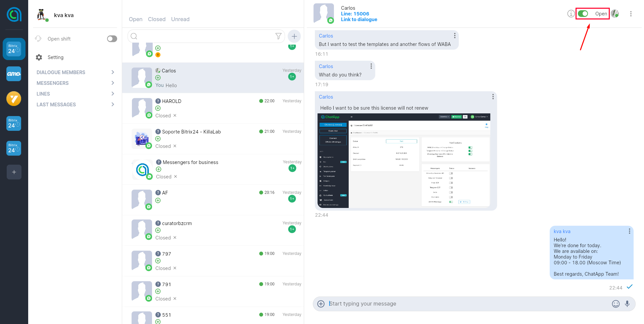Switch to the Closed dialogues tab

pos(156,19)
